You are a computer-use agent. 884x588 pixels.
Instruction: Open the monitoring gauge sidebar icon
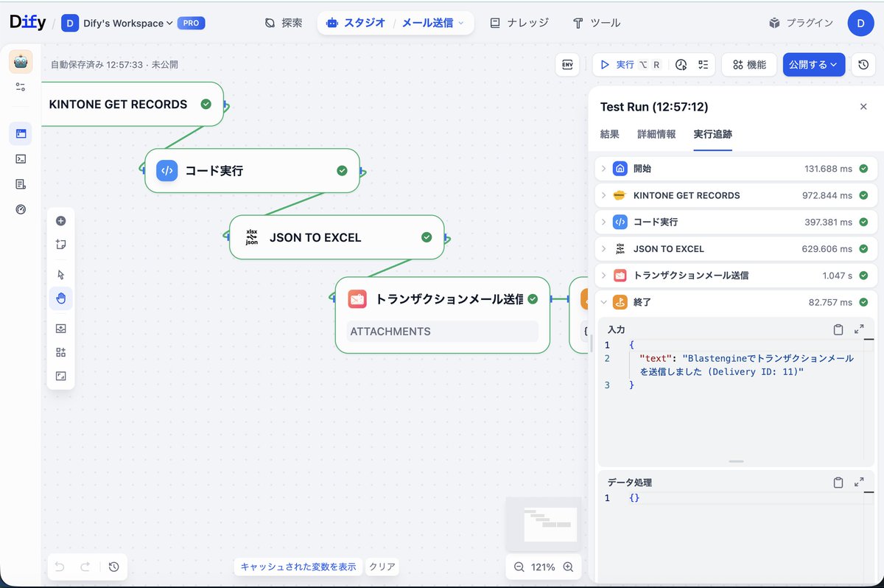coord(21,209)
